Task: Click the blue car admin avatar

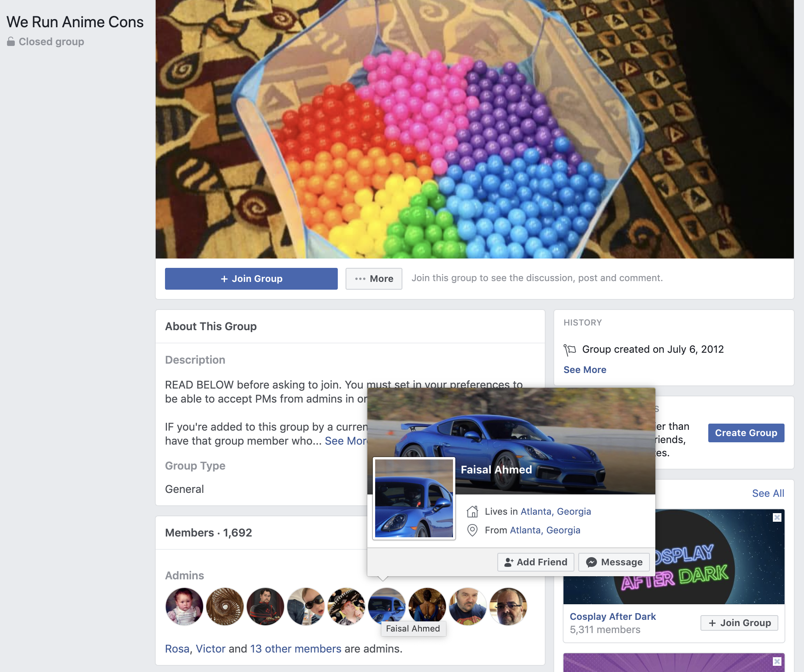Action: pos(387,607)
